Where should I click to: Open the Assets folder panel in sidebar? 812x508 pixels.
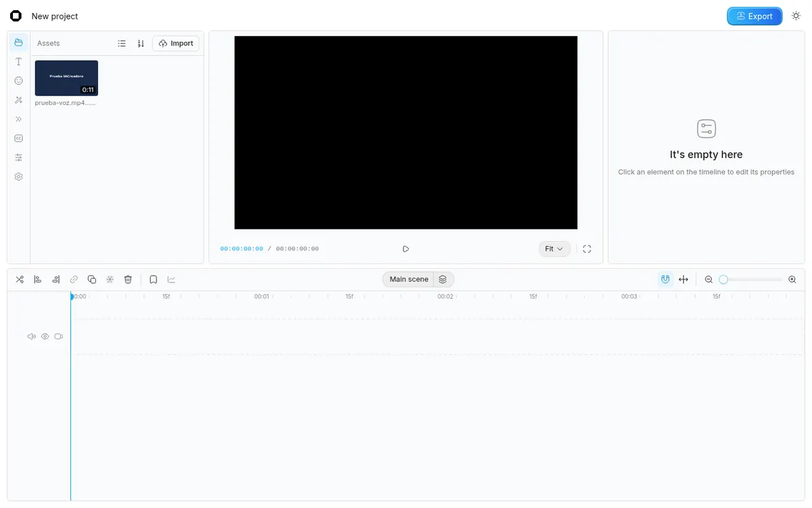tap(19, 43)
